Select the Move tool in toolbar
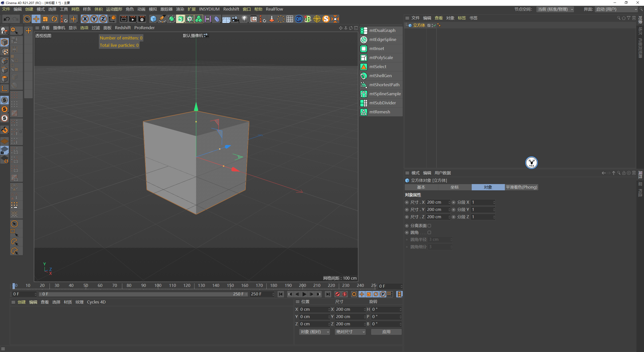 pyautogui.click(x=36, y=19)
